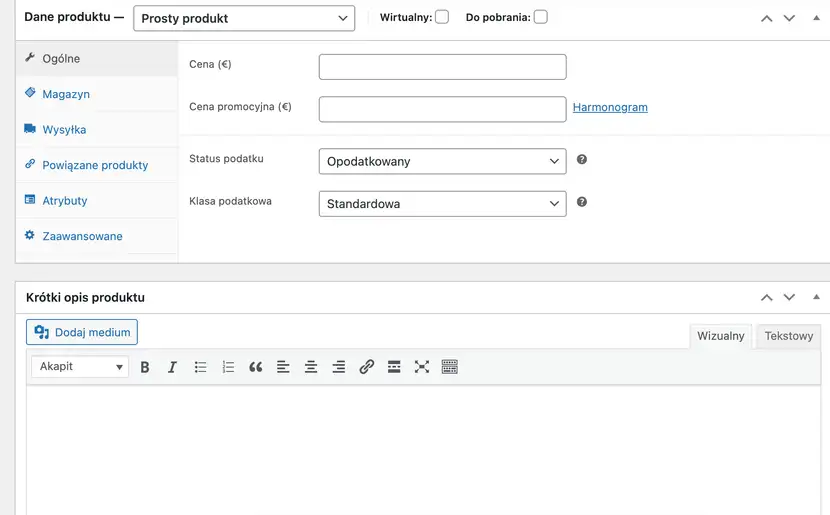The width and height of the screenshot is (830, 515).
Task: Switch to the Tekstowy editor tab
Action: (789, 336)
